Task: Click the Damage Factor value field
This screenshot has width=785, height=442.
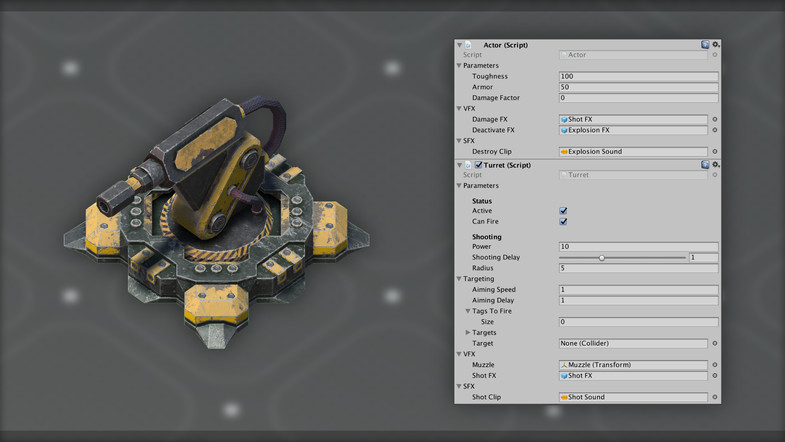Action: coord(638,98)
